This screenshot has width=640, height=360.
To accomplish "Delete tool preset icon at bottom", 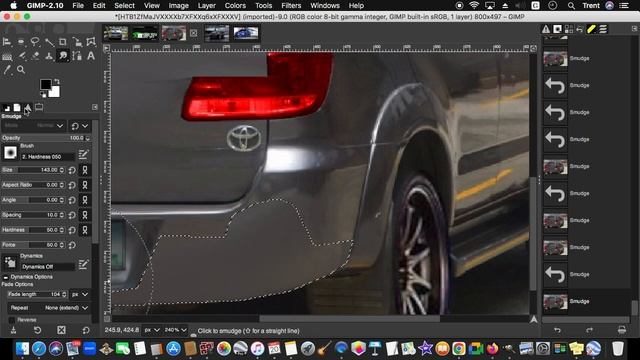I will click(x=61, y=330).
